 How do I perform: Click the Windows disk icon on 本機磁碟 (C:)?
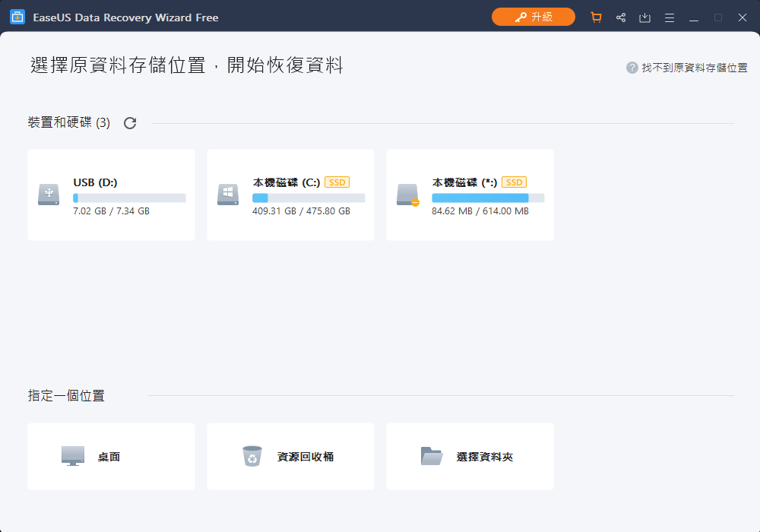point(227,195)
